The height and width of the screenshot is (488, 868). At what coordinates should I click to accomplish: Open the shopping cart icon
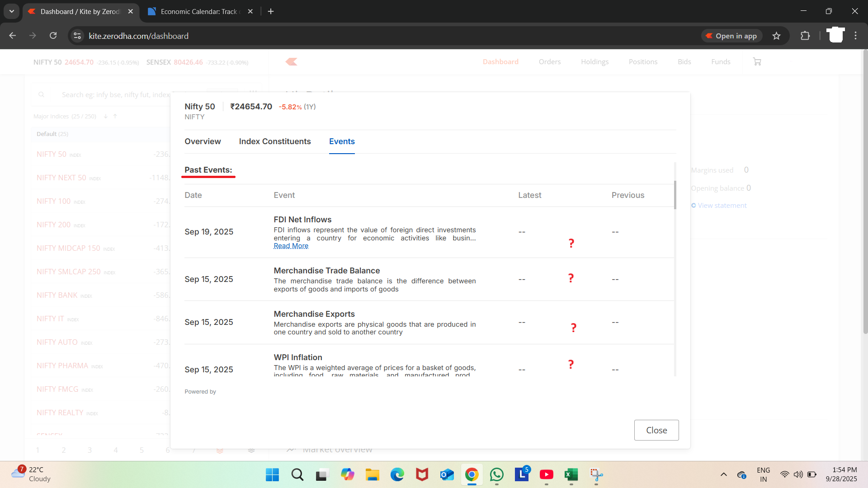coord(757,62)
